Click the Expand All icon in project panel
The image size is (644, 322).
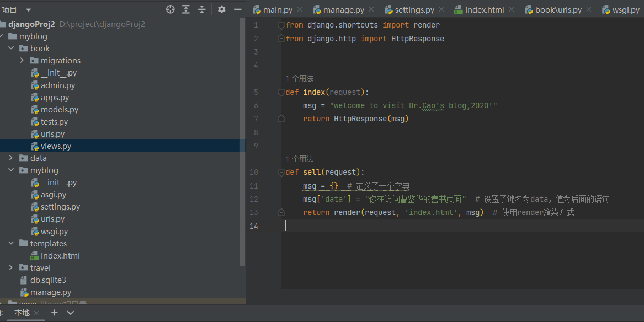pyautogui.click(x=186, y=9)
